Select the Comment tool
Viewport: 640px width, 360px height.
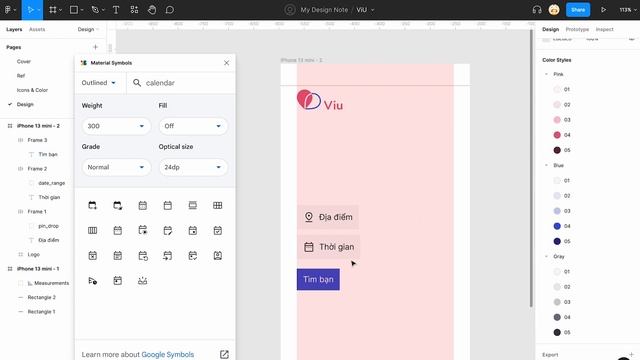[170, 10]
